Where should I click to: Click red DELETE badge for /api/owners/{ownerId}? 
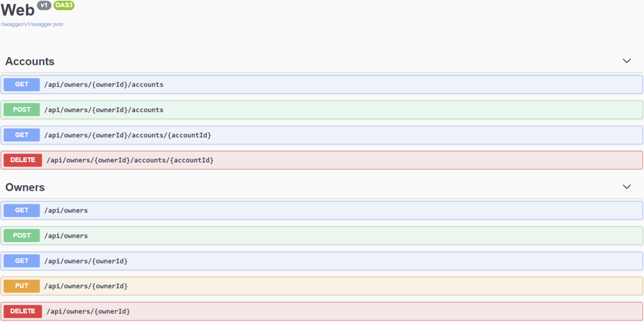(x=23, y=311)
